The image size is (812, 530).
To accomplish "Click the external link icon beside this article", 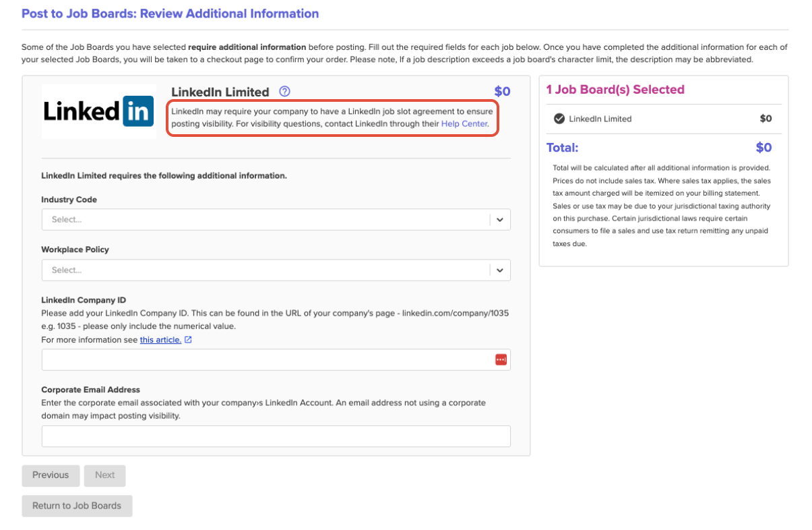I will tap(188, 340).
